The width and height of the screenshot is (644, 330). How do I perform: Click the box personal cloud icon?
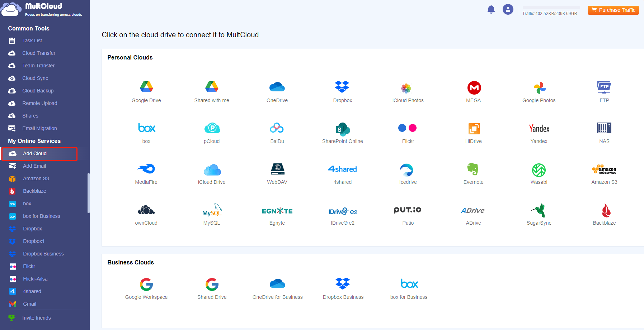point(147,128)
